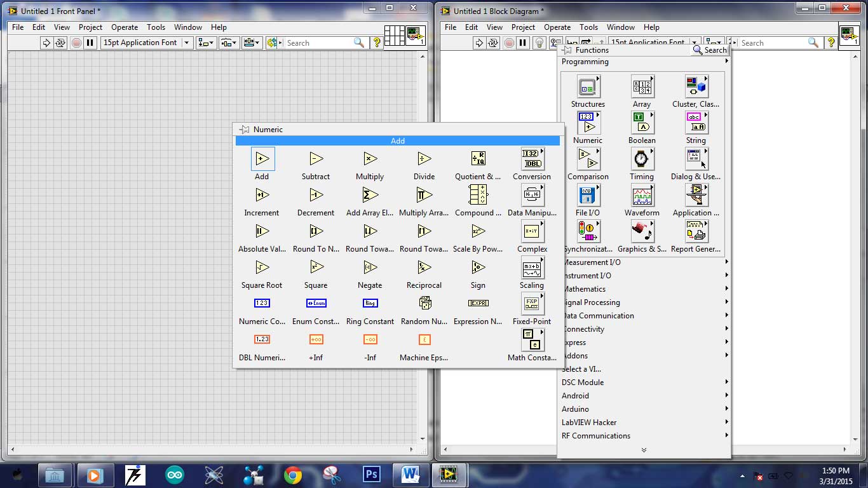The image size is (868, 488).
Task: Select the Add function in Numeric palette
Action: (x=262, y=159)
